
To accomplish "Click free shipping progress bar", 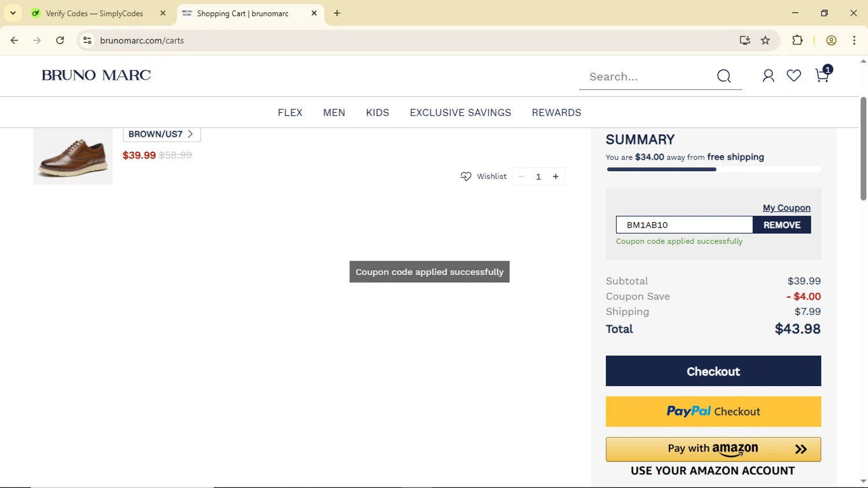I will pos(713,170).
